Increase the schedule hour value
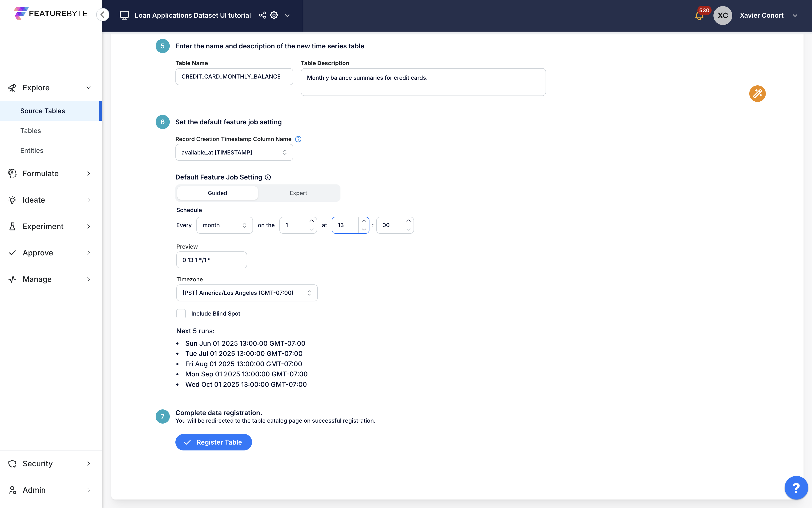The width and height of the screenshot is (812, 508). [364, 221]
